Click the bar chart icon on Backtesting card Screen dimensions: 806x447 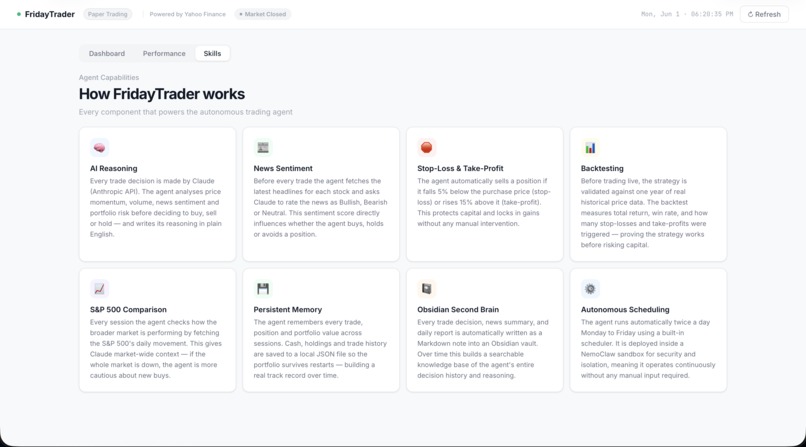pyautogui.click(x=590, y=147)
